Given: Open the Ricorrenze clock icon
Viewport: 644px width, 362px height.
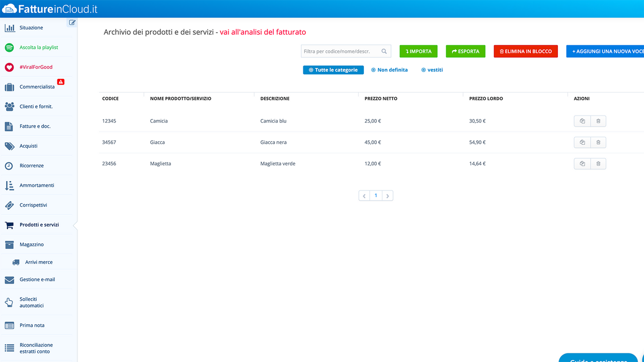Looking at the screenshot, I should pyautogui.click(x=10, y=165).
